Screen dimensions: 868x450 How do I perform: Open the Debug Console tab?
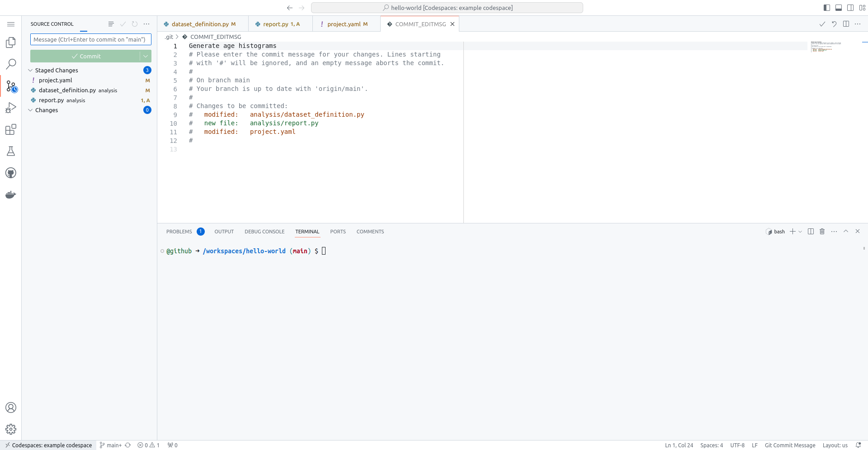(264, 232)
